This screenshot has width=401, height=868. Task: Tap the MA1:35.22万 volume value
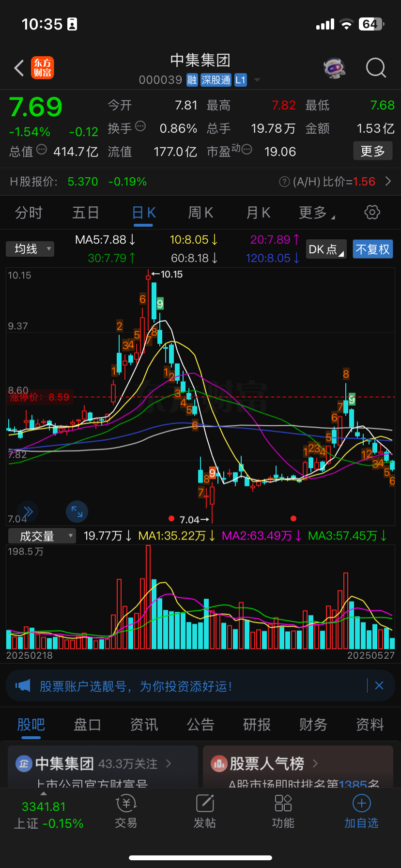[x=177, y=536]
